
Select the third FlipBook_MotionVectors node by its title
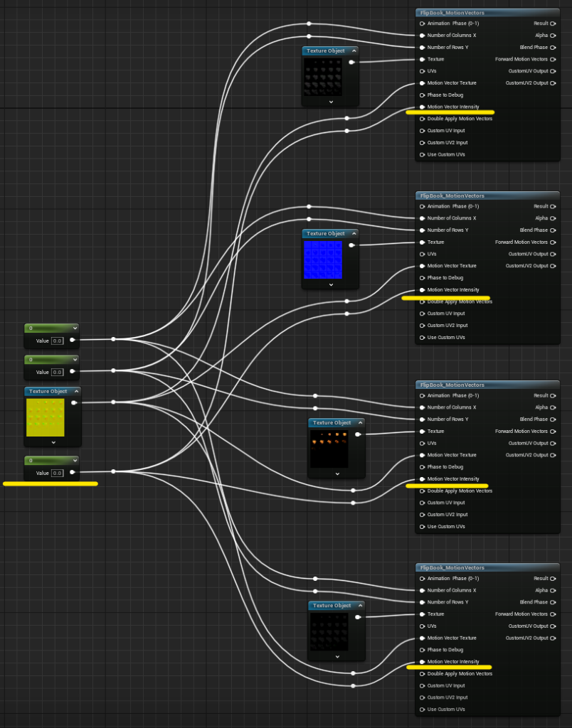coord(452,385)
